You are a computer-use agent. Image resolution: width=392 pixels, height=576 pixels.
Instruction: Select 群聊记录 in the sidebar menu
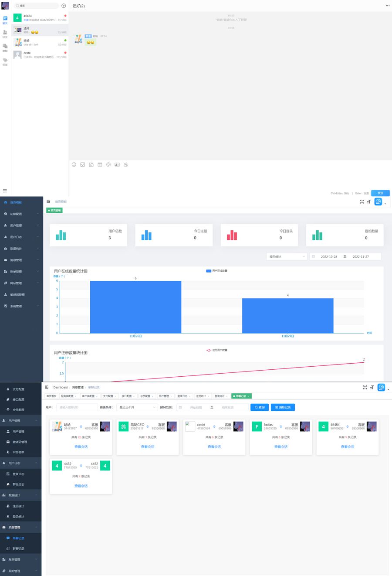coord(18,549)
